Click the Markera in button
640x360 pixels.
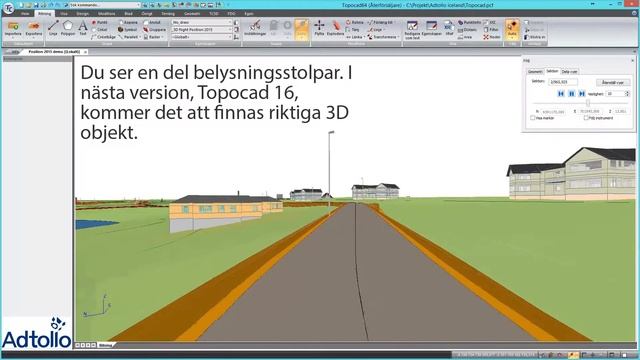tap(535, 37)
